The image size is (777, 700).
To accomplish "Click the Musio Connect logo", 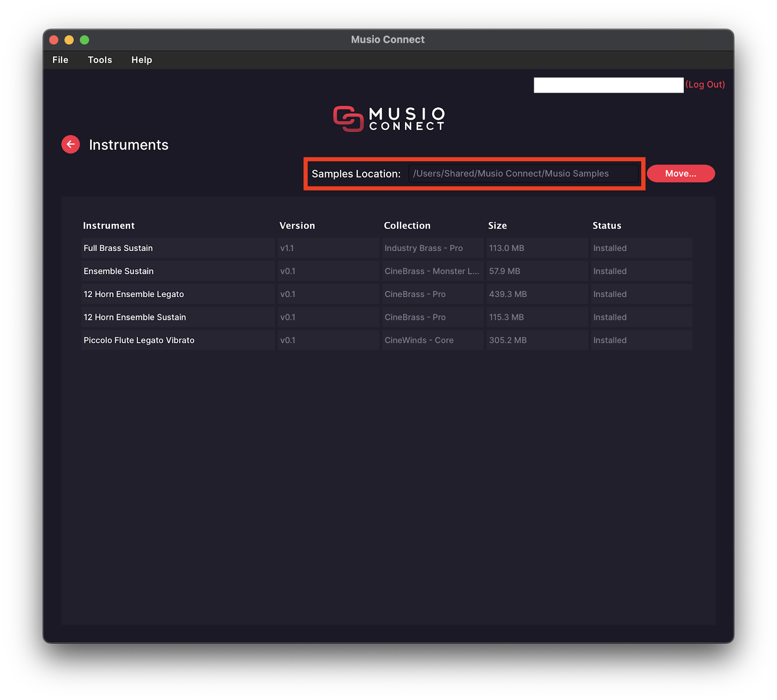I will click(x=389, y=119).
